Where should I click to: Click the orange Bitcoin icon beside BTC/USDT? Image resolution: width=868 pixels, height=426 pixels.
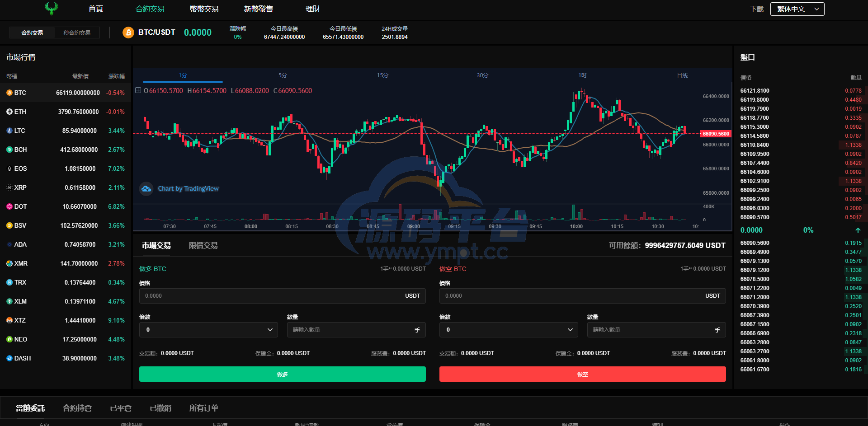tap(128, 33)
